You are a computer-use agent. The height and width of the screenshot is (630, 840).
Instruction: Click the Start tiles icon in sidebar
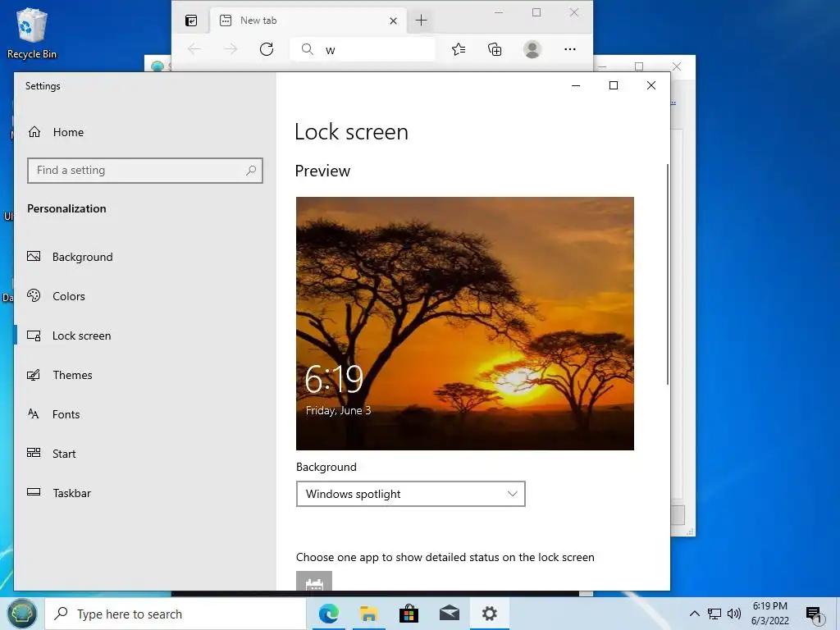click(x=34, y=453)
